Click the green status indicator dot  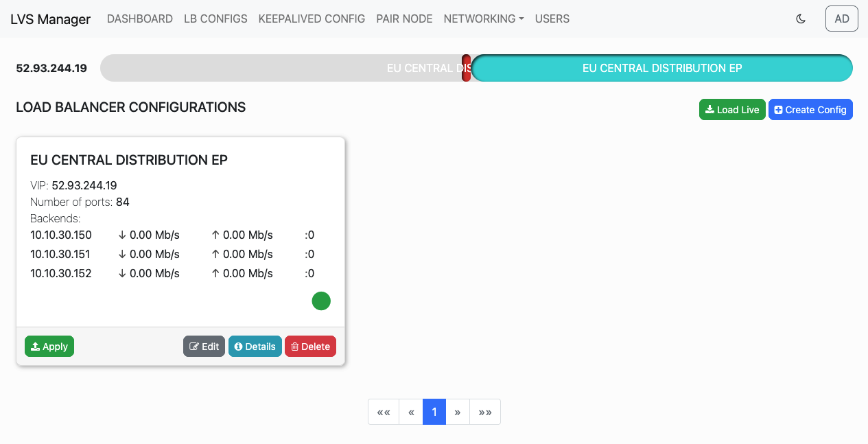(321, 301)
